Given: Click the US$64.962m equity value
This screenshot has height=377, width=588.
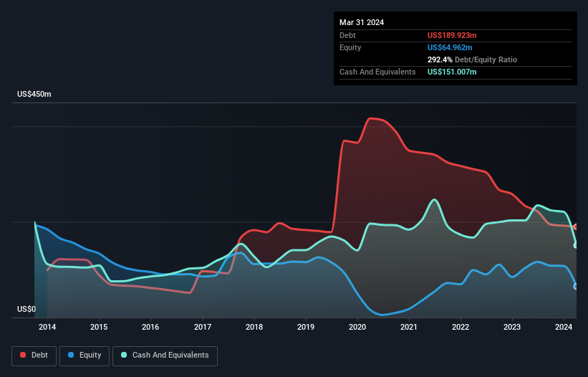Looking at the screenshot, I should click(x=450, y=47).
